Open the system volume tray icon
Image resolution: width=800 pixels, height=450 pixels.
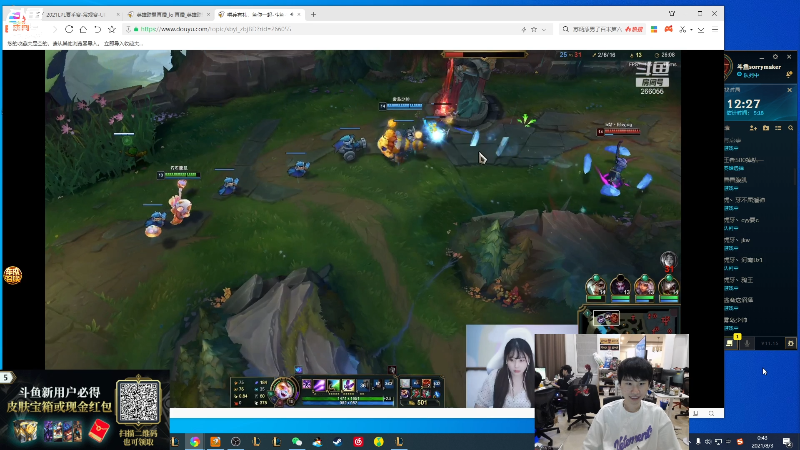click(x=708, y=441)
